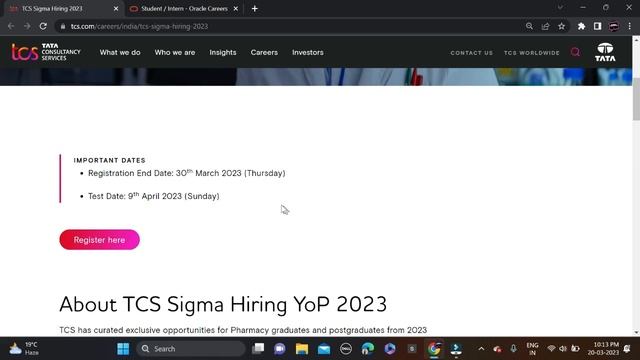Open Windows Start menu

tap(123, 349)
